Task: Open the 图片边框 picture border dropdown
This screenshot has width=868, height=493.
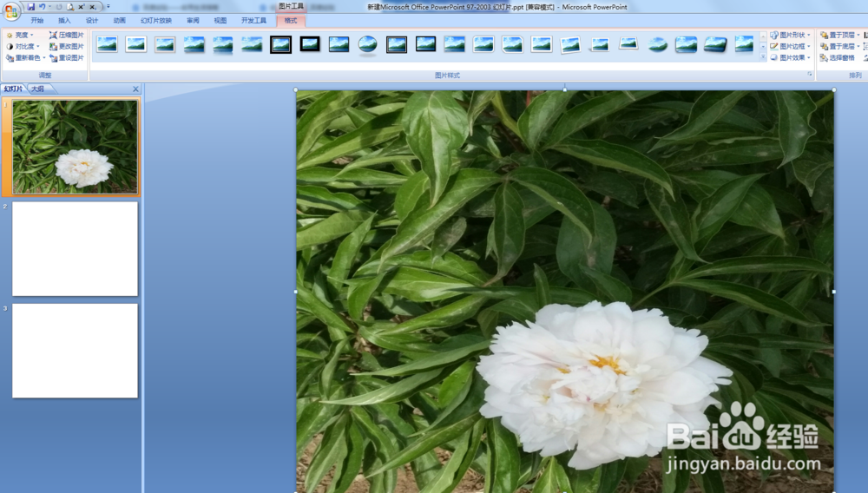Action: (791, 47)
